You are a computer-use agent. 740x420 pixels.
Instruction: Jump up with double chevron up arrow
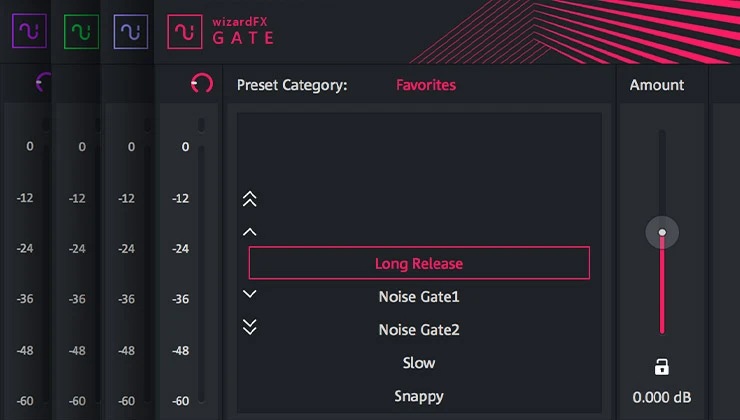[250, 199]
